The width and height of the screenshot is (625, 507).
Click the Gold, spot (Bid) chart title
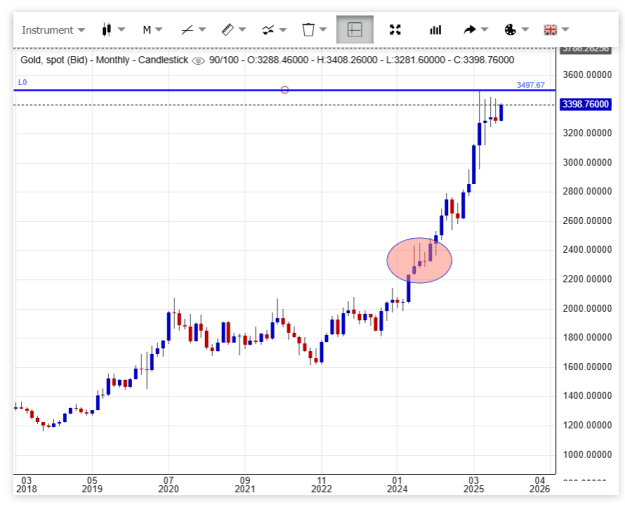click(x=104, y=60)
